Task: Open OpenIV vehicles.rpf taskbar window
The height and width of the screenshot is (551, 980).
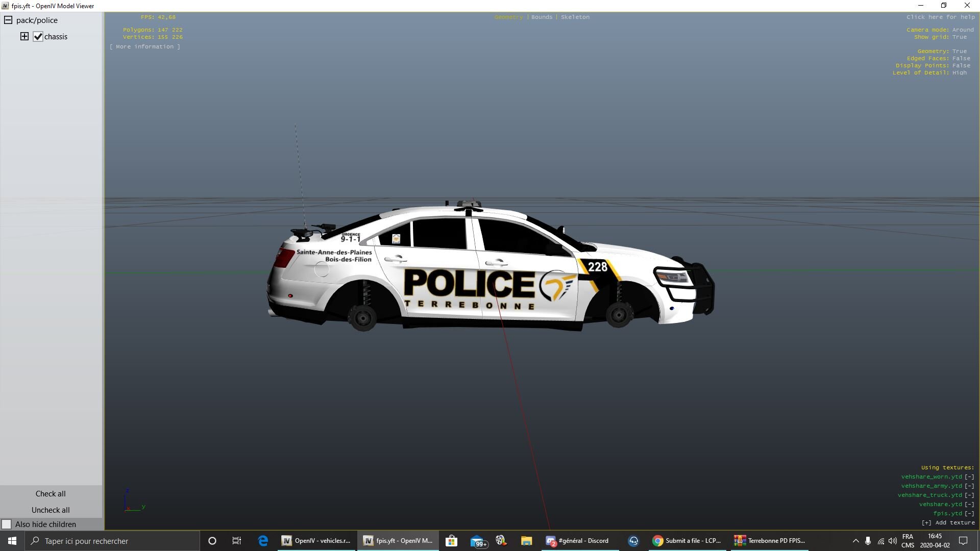Action: point(316,541)
